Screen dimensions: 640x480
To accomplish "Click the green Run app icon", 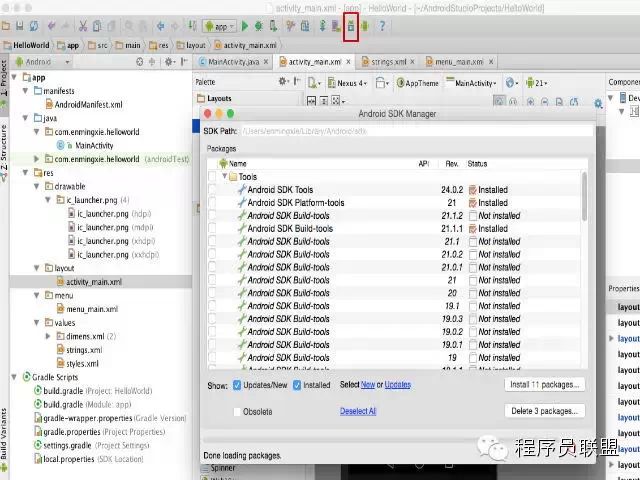I will (245, 27).
